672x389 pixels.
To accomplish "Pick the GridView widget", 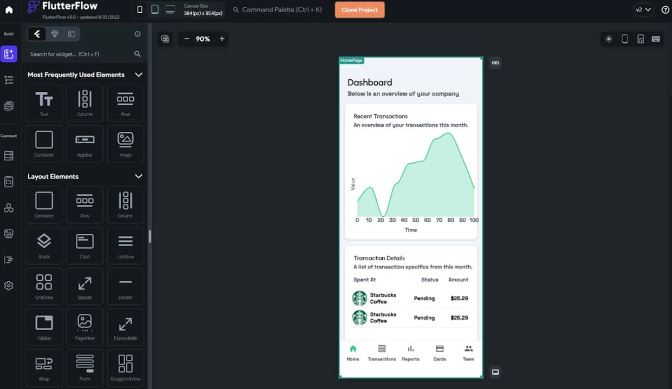I will (x=44, y=286).
